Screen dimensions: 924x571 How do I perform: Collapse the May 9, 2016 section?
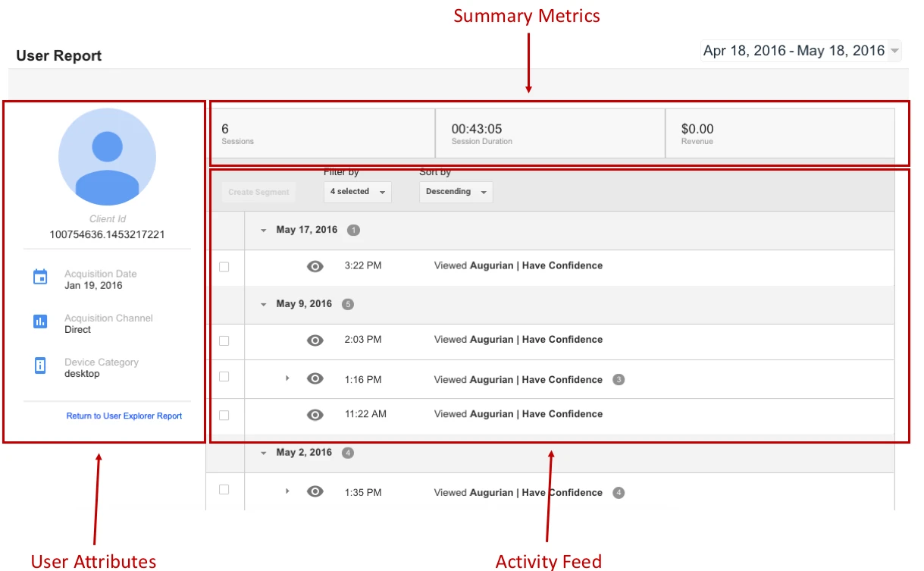263,303
